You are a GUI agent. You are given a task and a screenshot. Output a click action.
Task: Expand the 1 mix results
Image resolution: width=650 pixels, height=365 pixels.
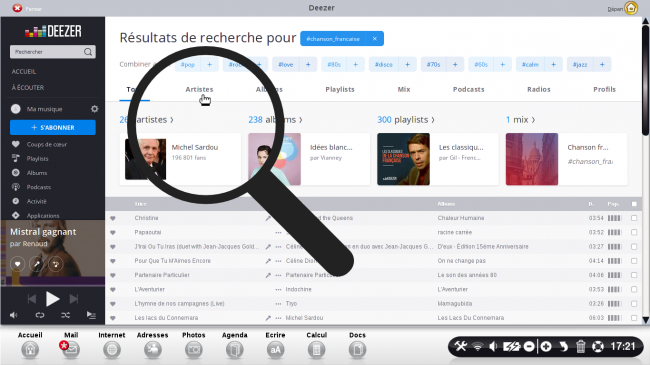pyautogui.click(x=520, y=119)
